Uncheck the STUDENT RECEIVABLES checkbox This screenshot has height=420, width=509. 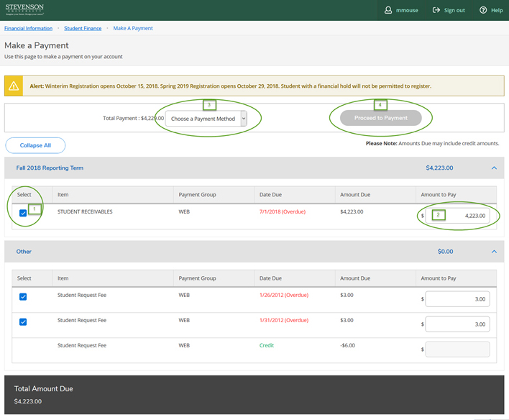(x=23, y=214)
